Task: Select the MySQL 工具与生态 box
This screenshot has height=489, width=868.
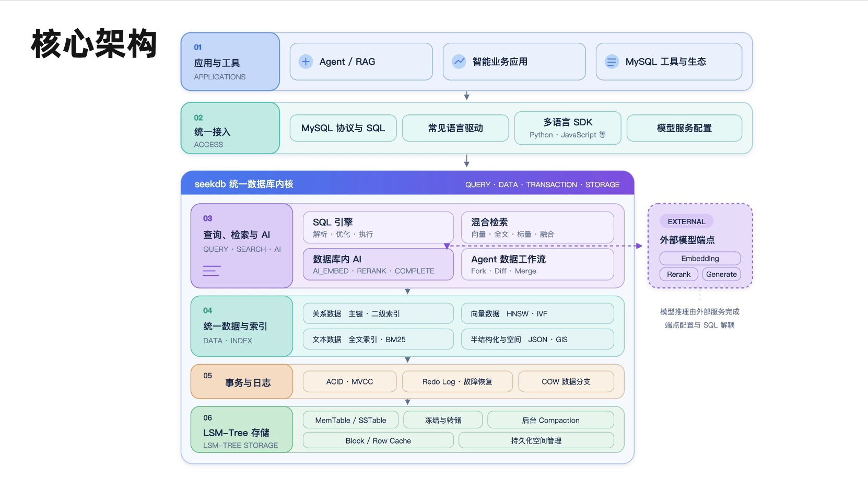Action: coord(669,62)
